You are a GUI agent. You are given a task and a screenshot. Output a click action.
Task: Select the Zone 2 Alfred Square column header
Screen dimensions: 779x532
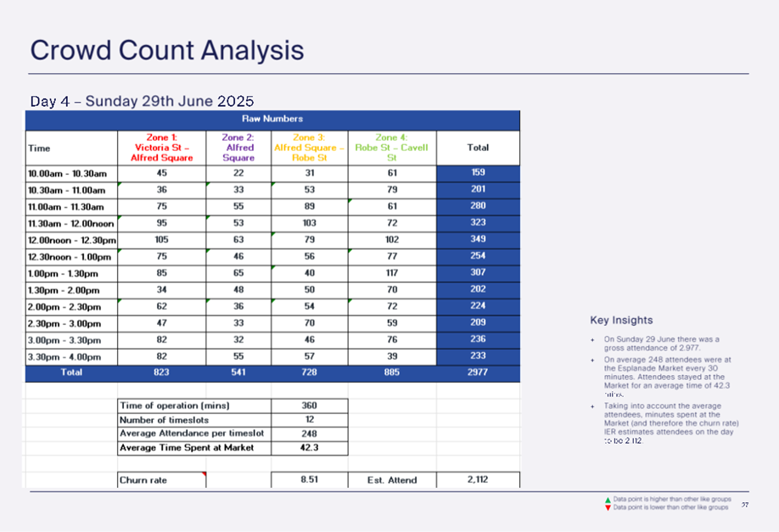tap(238, 147)
